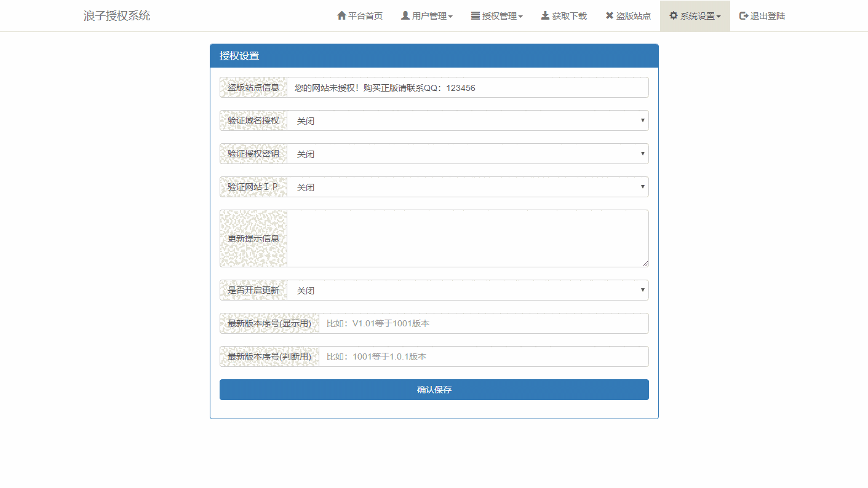
Task: Click the 授权设置 panel heading
Action: (x=434, y=56)
